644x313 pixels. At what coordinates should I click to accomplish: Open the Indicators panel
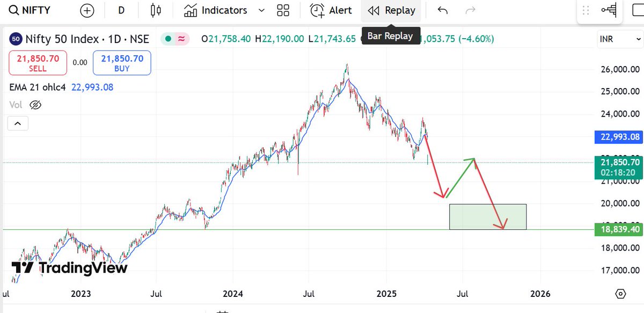click(215, 10)
